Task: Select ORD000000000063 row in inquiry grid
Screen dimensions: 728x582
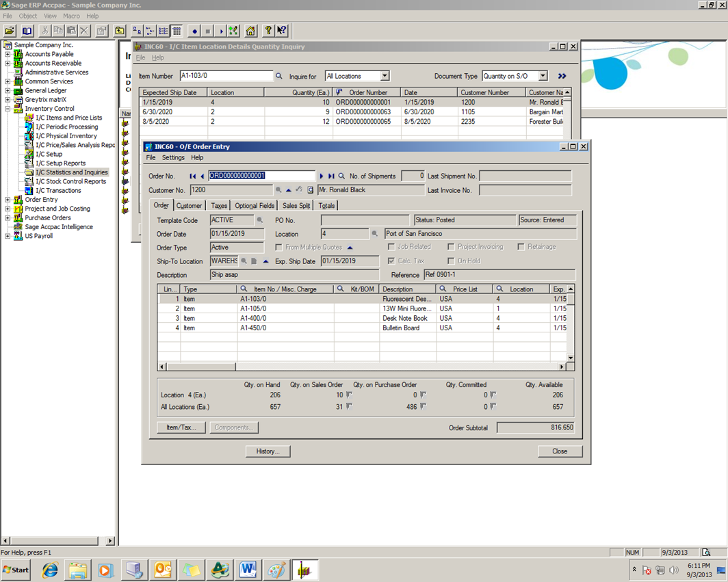Action: [x=353, y=112]
